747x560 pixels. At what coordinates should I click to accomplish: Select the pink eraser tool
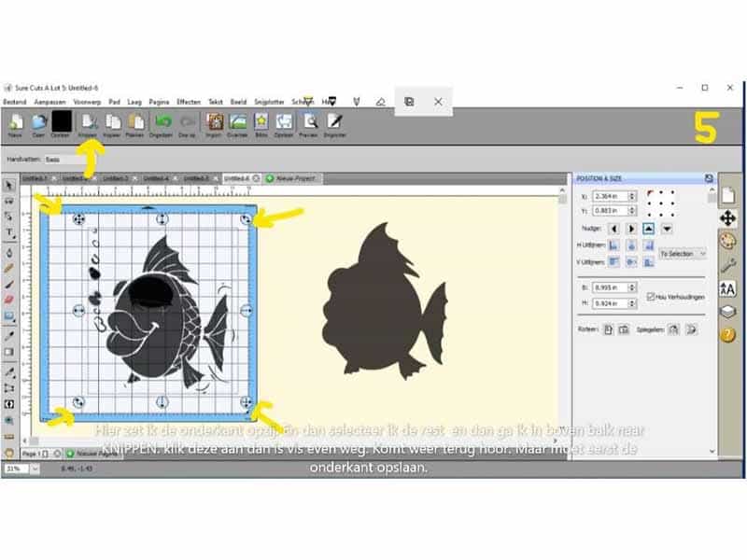(x=9, y=300)
